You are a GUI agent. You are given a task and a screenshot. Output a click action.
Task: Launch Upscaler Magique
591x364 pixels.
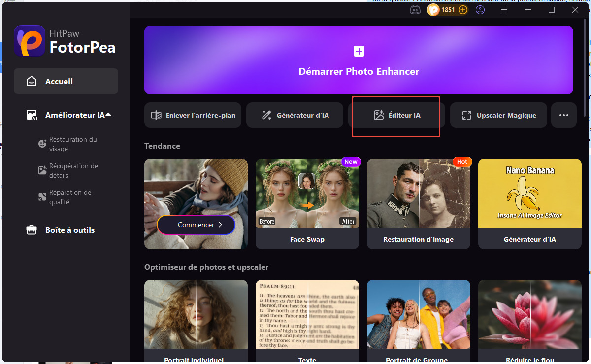(x=498, y=115)
